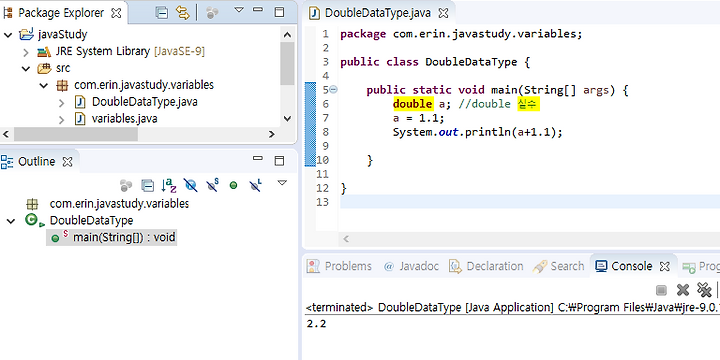Click Remove Launch single X in Console
Screen dimensions: 720x360
(683, 290)
